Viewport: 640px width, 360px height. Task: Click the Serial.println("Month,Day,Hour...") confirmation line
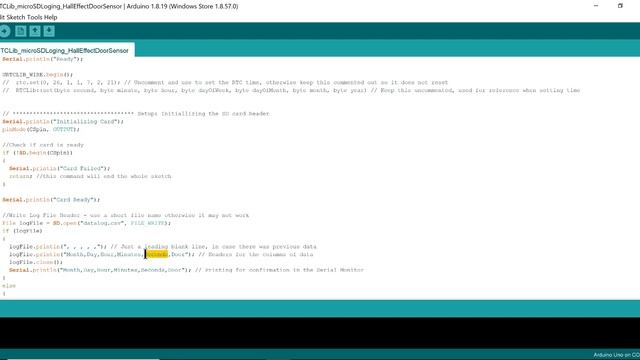point(186,270)
